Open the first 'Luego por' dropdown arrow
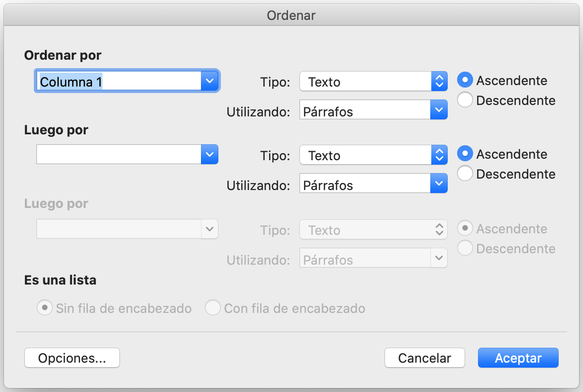The height and width of the screenshot is (392, 583). (x=209, y=154)
